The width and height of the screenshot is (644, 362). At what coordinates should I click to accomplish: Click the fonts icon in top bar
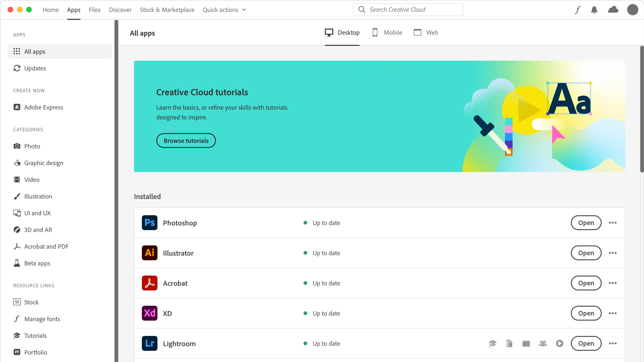[x=578, y=10]
